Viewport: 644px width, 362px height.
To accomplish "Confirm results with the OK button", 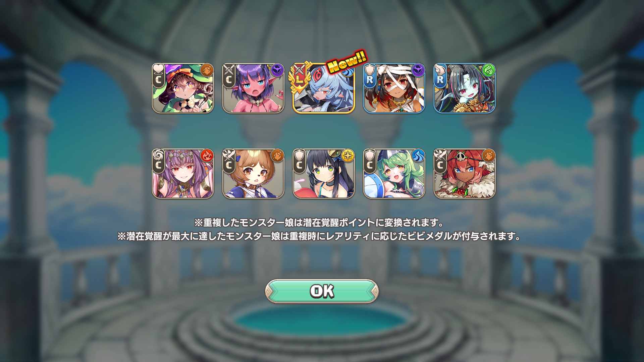I will 322,291.
